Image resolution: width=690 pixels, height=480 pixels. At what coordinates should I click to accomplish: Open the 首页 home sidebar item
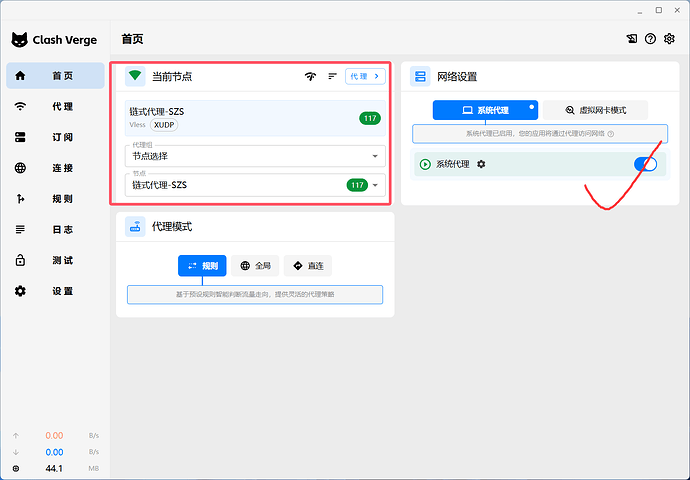pyautogui.click(x=55, y=76)
